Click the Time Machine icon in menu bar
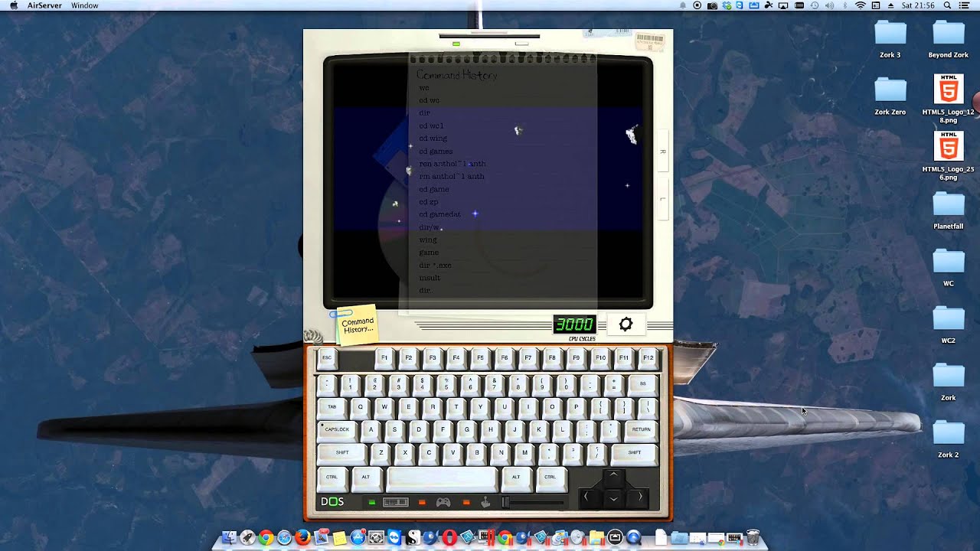 coord(815,5)
